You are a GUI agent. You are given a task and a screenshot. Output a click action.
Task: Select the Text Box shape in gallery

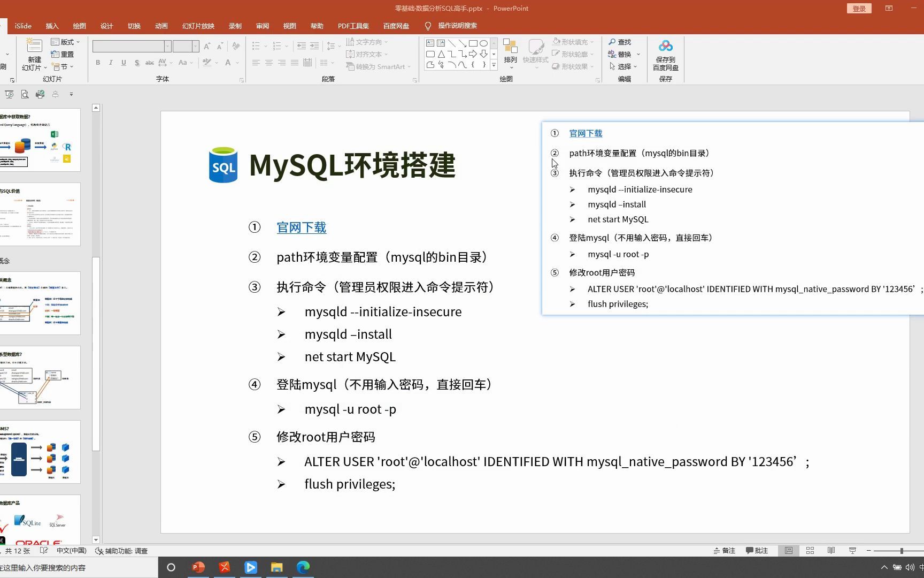click(x=430, y=43)
